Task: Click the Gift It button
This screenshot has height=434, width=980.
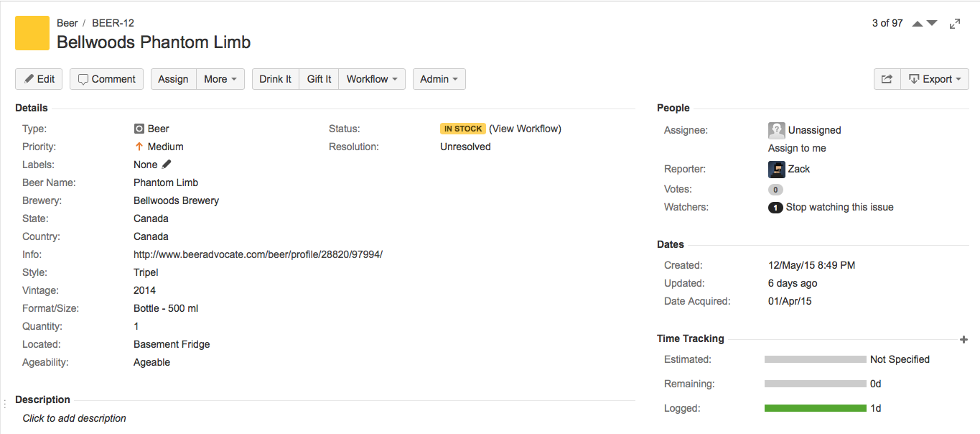Action: [x=319, y=79]
